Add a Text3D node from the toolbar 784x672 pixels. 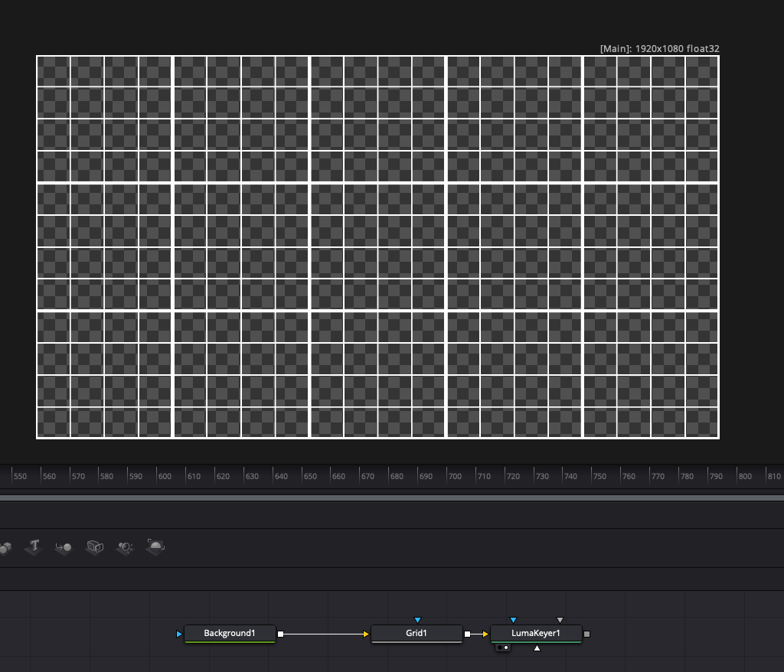[x=34, y=546]
